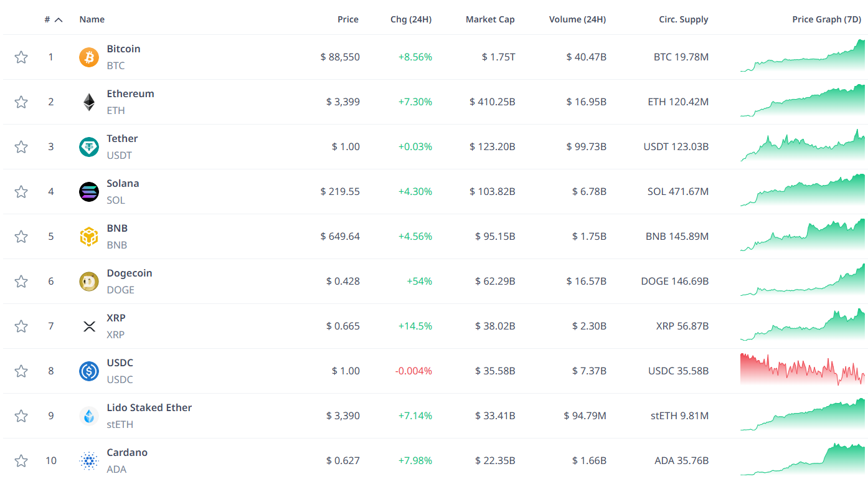Image resolution: width=868 pixels, height=479 pixels.
Task: Open Lido Staked Ether price graph
Action: tap(802, 415)
